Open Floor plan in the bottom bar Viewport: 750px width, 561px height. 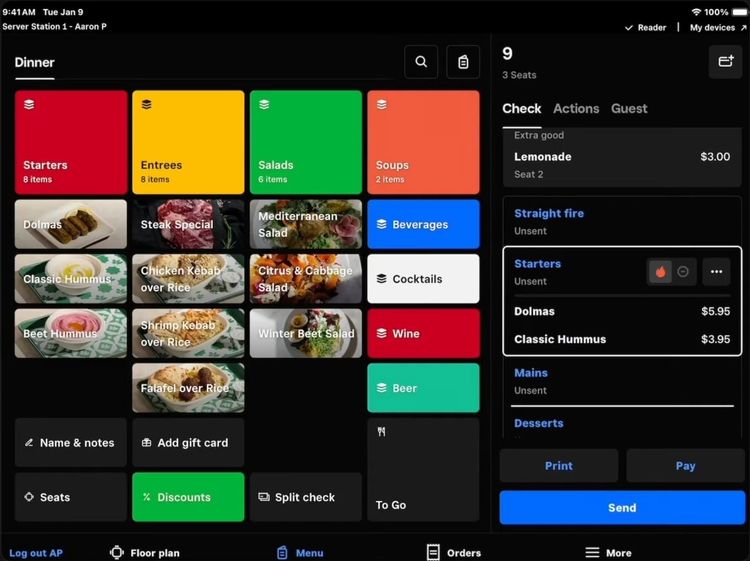pos(144,553)
